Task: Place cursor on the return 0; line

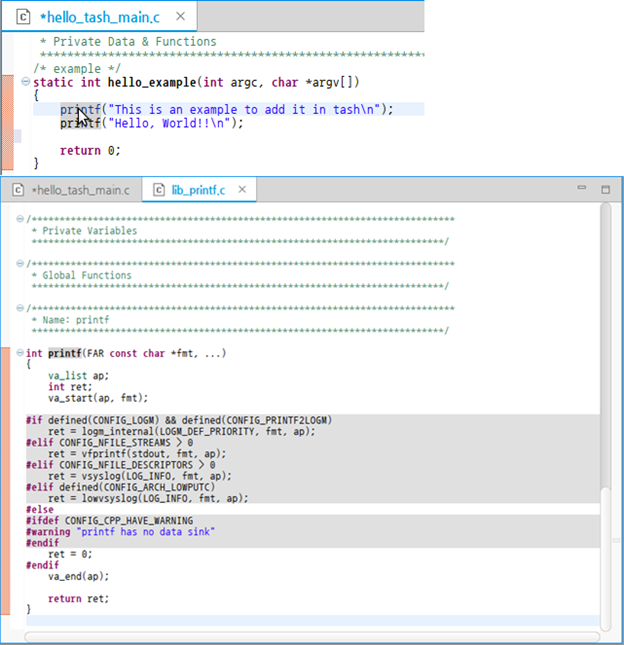Action: tap(89, 150)
